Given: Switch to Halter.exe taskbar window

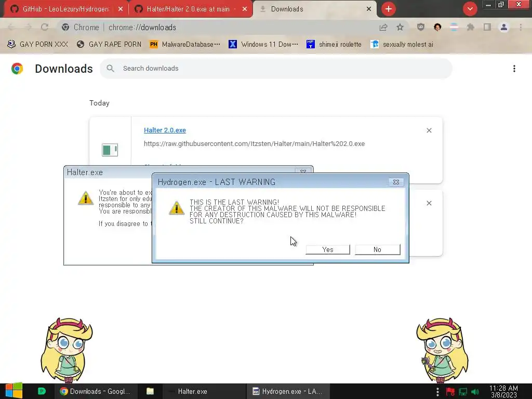Looking at the screenshot, I should tap(204, 391).
